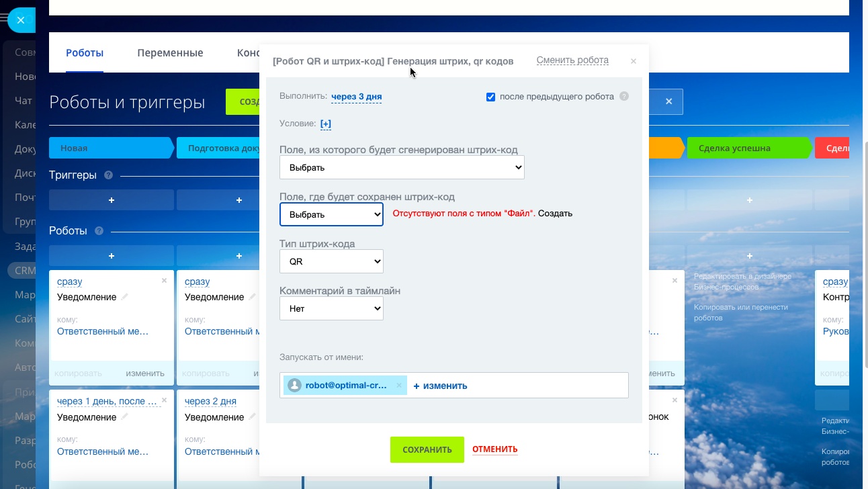Click Создать to add a File field
868x489 pixels.
555,214
